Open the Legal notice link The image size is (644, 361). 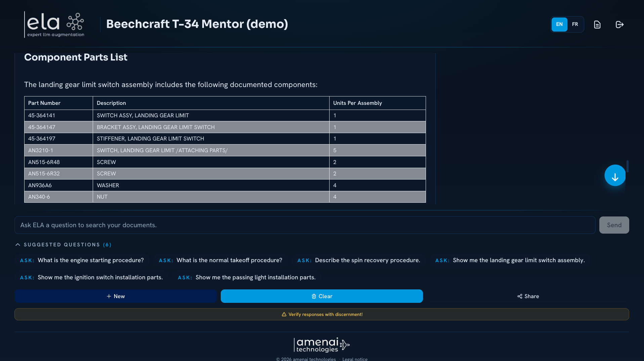(x=355, y=359)
